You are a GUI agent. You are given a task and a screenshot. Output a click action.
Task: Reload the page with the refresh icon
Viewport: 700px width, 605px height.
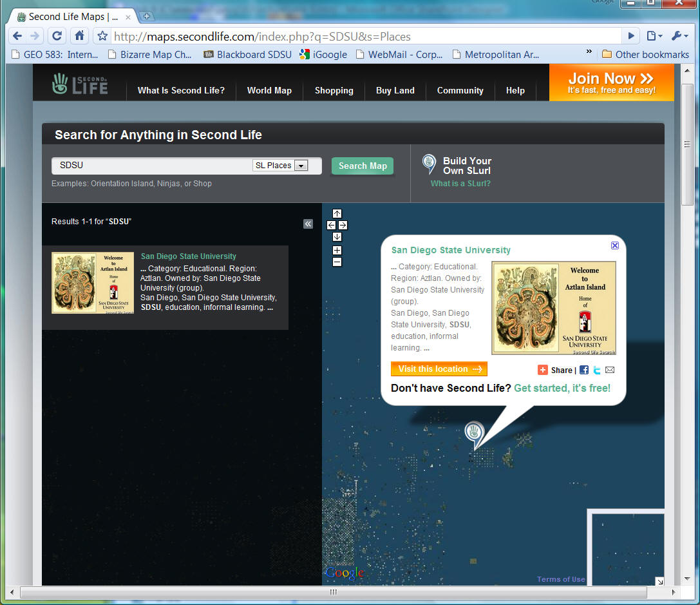click(57, 35)
